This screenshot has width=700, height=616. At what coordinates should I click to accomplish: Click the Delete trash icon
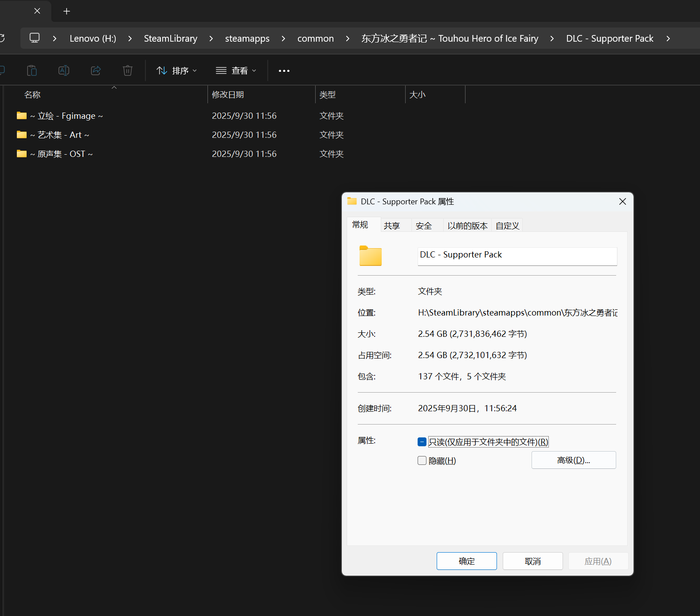point(128,70)
